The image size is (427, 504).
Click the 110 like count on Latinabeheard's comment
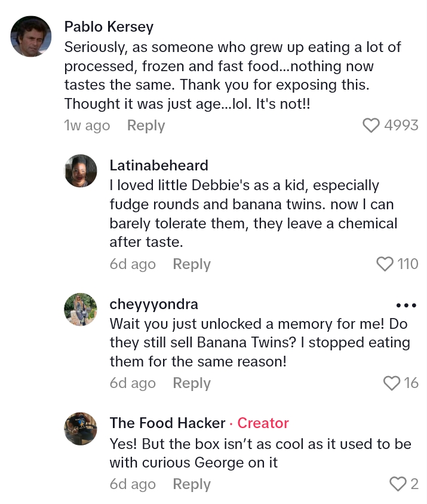[408, 264]
